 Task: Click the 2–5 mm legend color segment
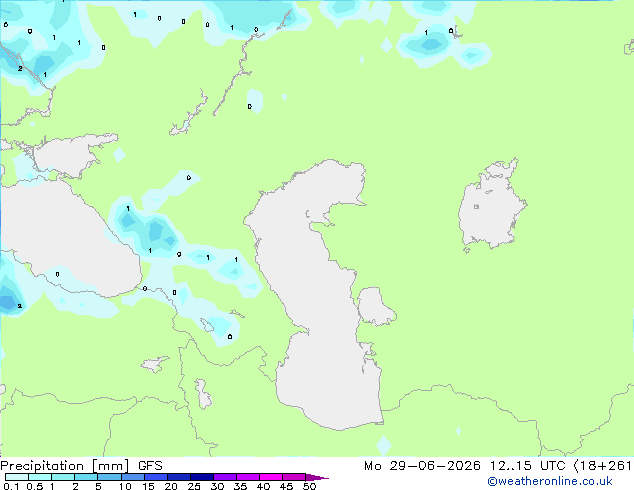pos(86,477)
